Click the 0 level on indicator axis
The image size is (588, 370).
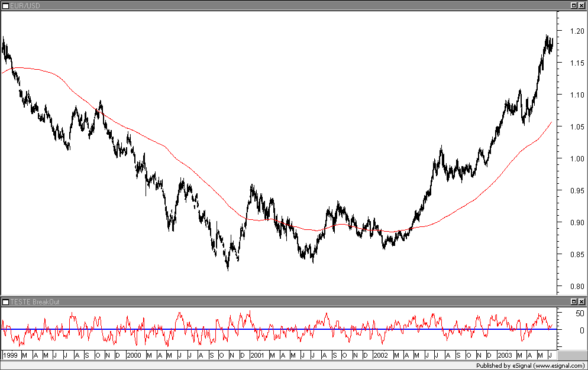click(x=582, y=330)
